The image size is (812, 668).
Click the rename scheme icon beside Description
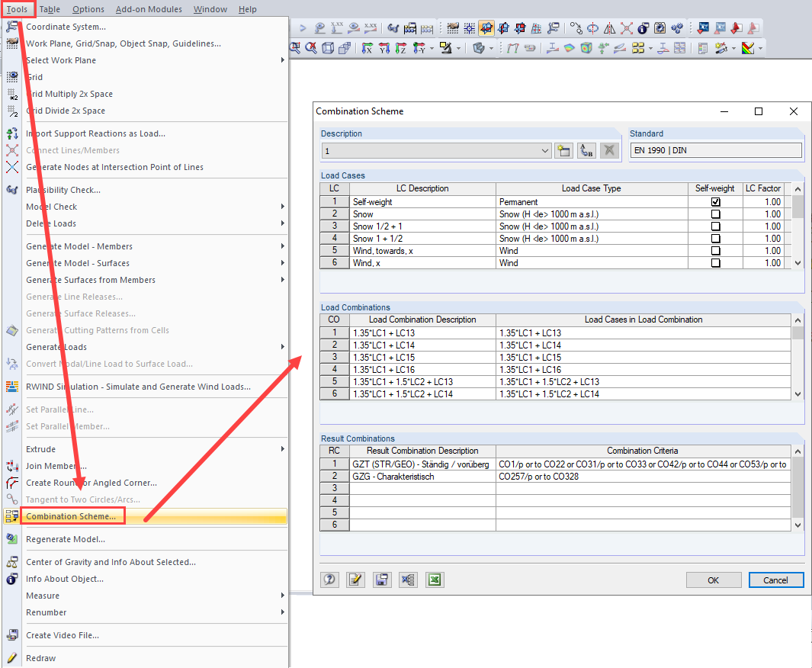pos(587,151)
